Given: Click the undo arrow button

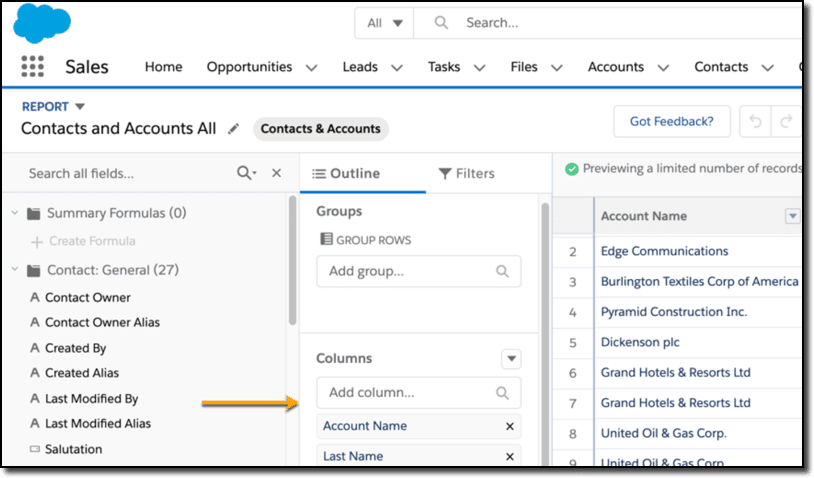Looking at the screenshot, I should [755, 121].
